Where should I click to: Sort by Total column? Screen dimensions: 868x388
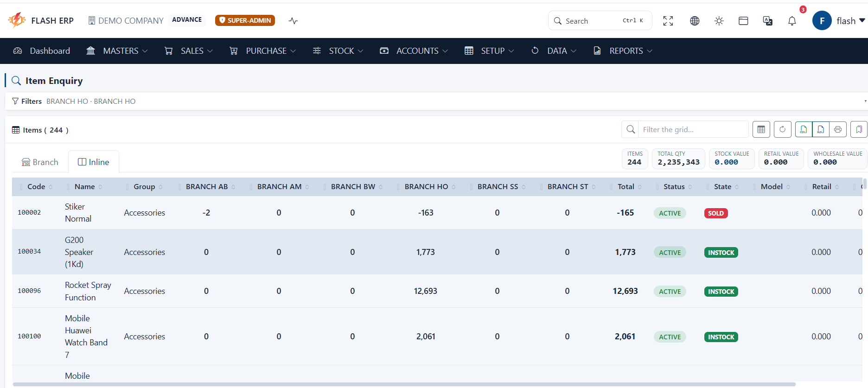625,186
